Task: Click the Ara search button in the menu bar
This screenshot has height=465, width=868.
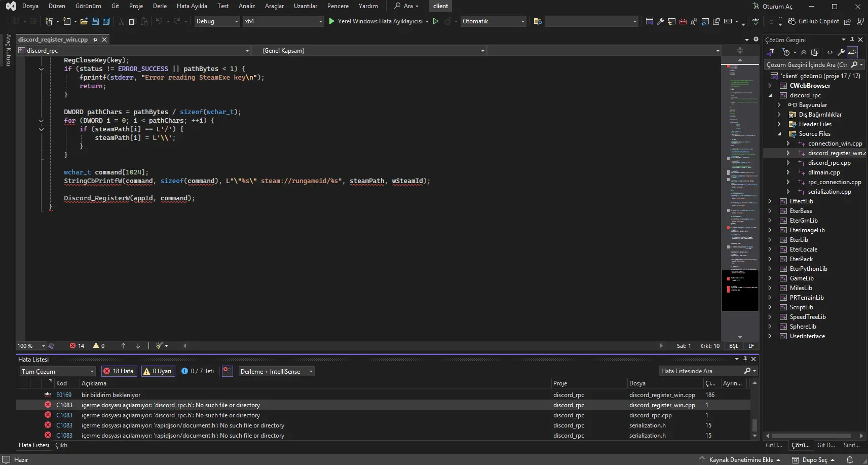Action: (406, 6)
